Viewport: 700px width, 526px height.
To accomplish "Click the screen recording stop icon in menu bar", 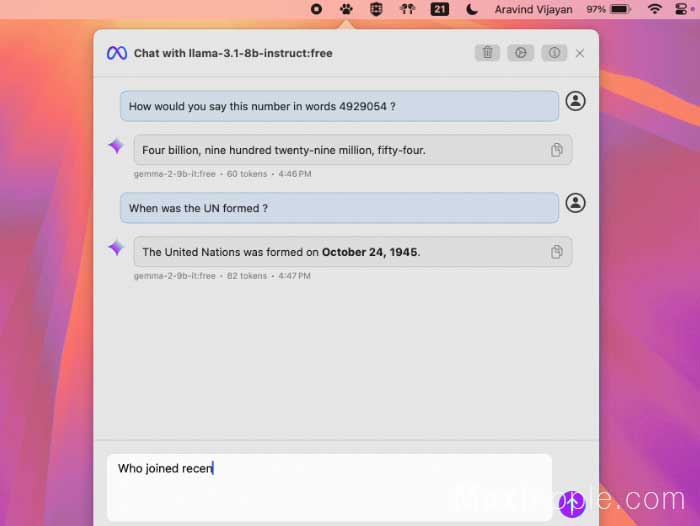I will click(x=316, y=9).
